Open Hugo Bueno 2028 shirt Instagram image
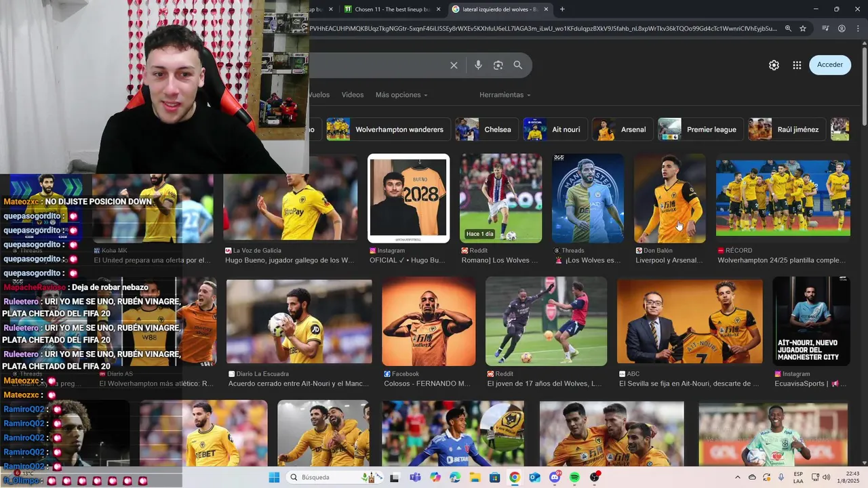868x488 pixels. coord(408,199)
